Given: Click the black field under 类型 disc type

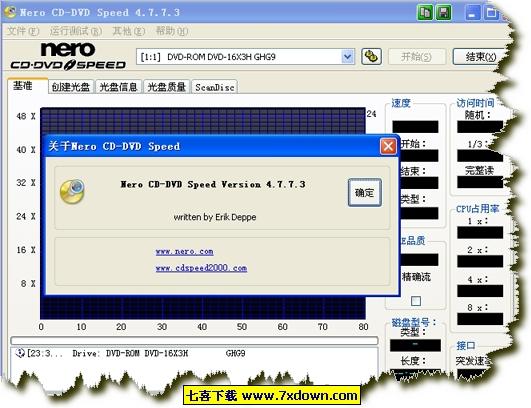Looking at the screenshot, I should pos(416,345).
